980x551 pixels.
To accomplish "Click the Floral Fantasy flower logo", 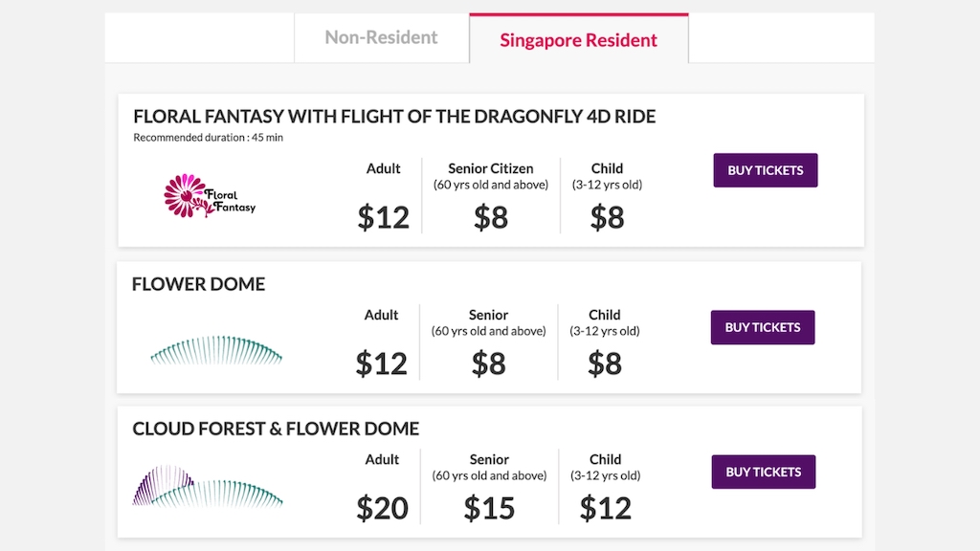I will click(210, 195).
